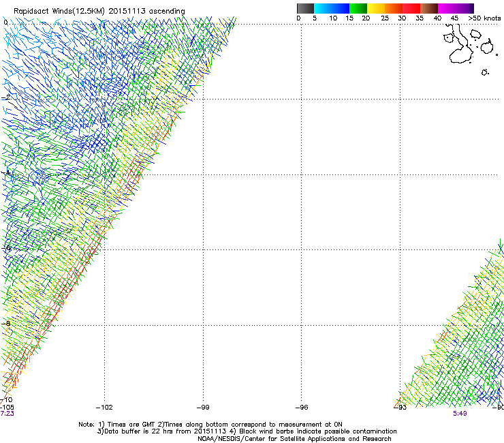
Task: Click the note line starting 'Note: 1) Times are GMT'
Action: (x=210, y=425)
